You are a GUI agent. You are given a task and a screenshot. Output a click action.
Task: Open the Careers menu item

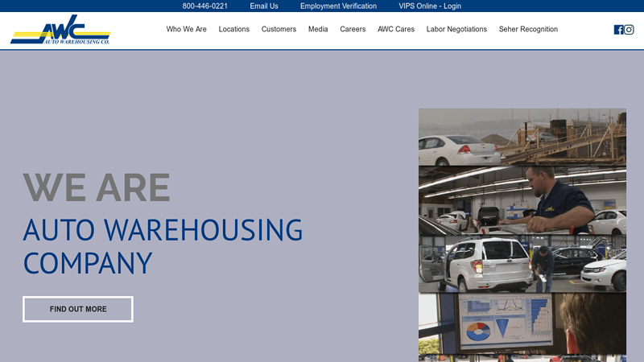353,29
